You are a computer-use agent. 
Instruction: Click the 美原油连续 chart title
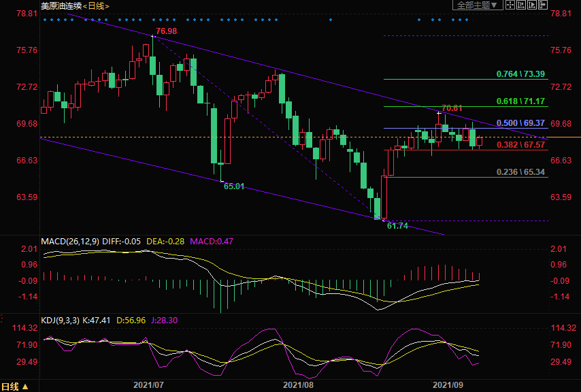61,5
